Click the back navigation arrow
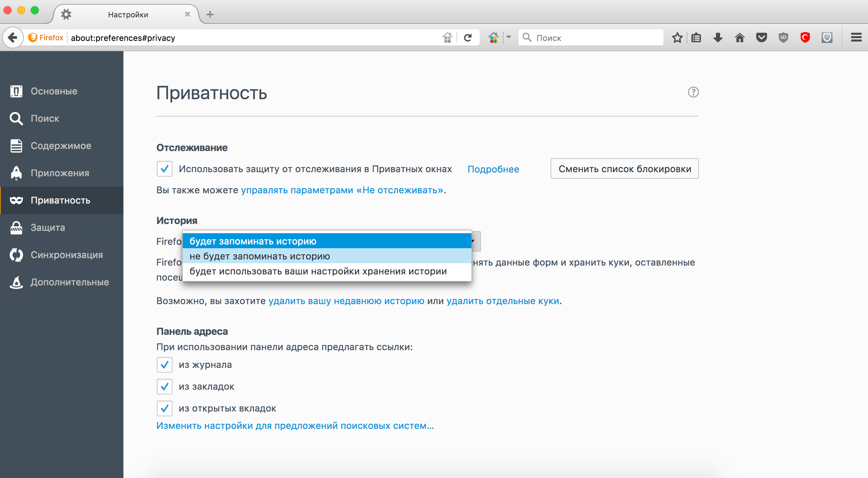Image resolution: width=868 pixels, height=478 pixels. (13, 38)
